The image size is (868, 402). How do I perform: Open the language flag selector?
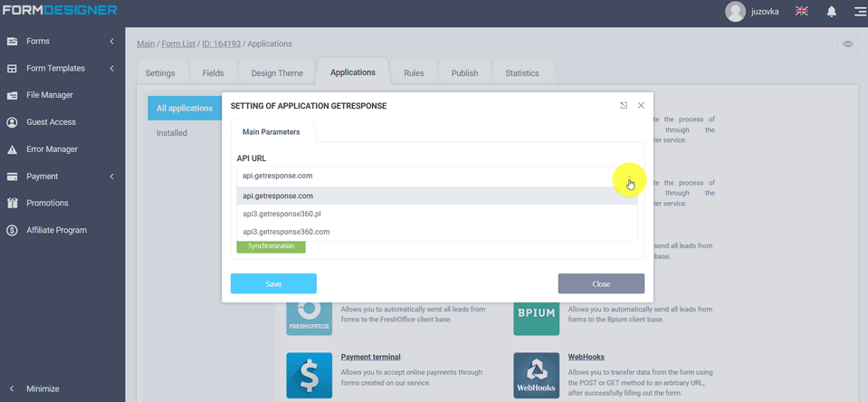tap(801, 12)
